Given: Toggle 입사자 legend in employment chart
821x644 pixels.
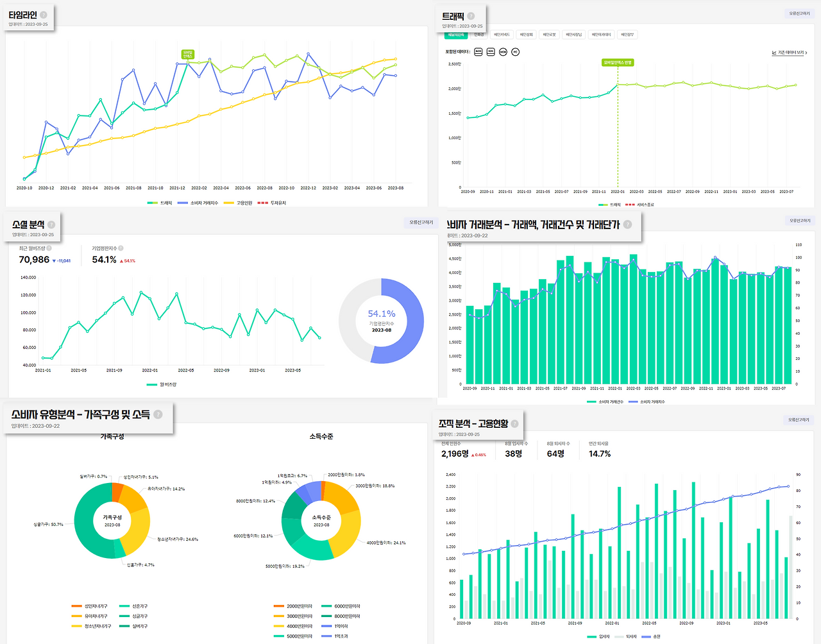Looking at the screenshot, I should click(598, 637).
